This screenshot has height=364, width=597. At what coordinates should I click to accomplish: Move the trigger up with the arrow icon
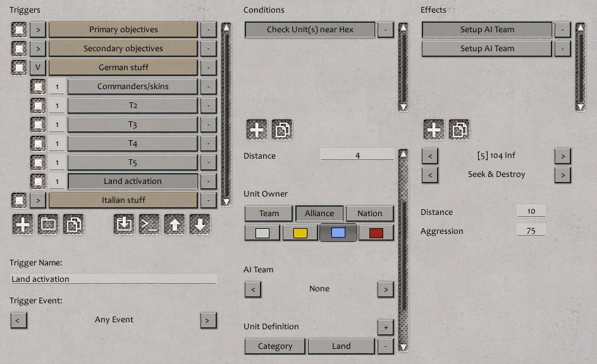pos(174,224)
